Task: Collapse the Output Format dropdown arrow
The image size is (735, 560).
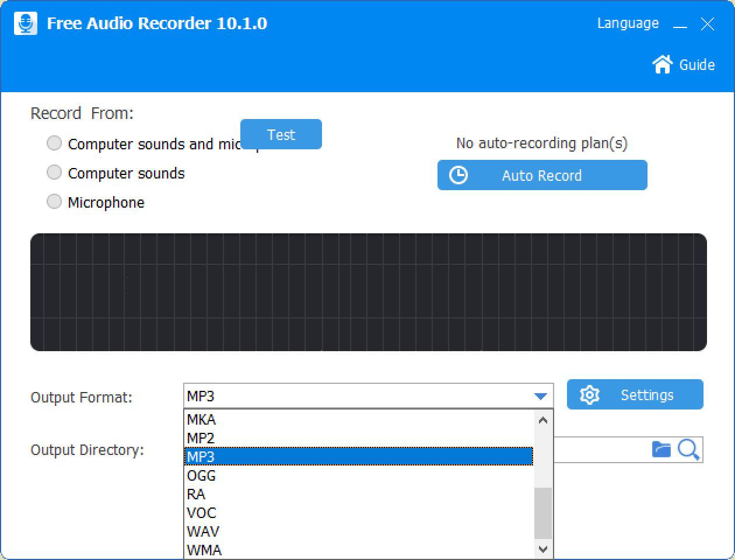Action: point(541,397)
